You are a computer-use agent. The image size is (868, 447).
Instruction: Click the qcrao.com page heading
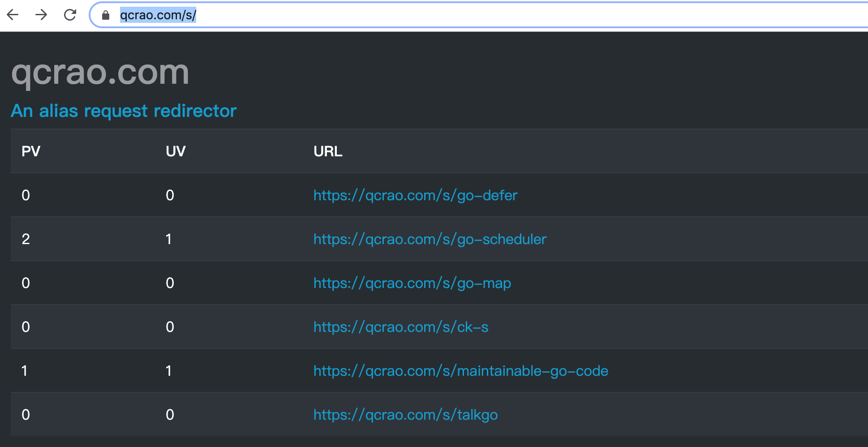[x=100, y=72]
